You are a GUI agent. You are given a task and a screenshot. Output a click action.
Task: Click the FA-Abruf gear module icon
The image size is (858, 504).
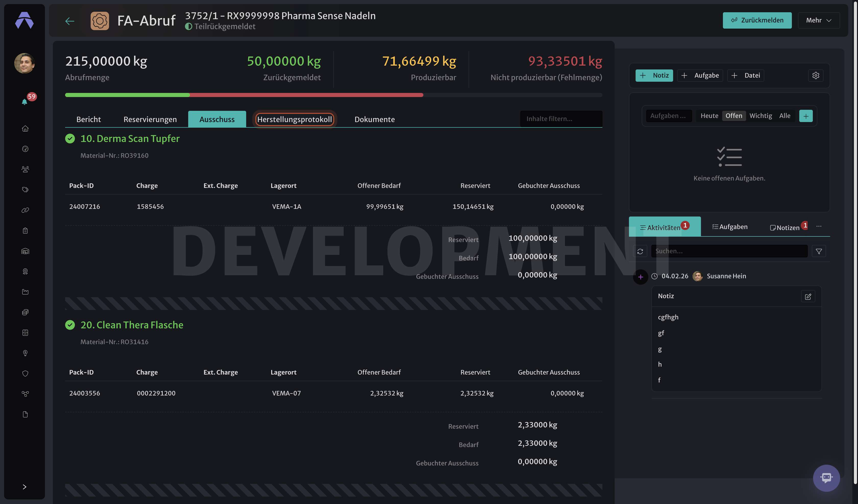pyautogui.click(x=100, y=21)
